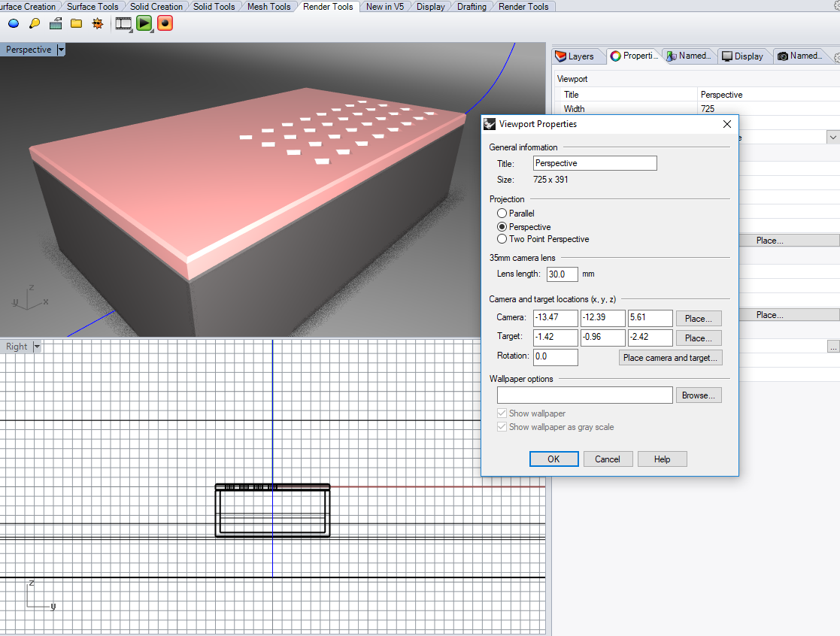Select the spotlight light bulb tool
Screen dimensions: 840x636
(x=35, y=23)
